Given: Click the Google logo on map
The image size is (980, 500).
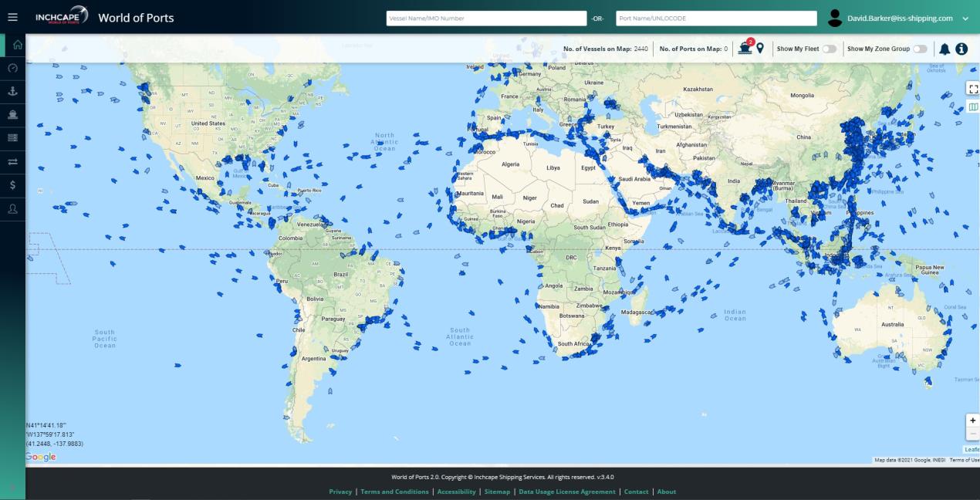Looking at the screenshot, I should [x=41, y=457].
